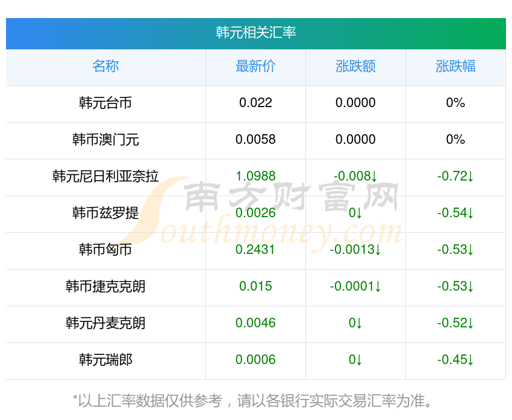This screenshot has height=420, width=512.
Task: Click -0.53↓ change rate in 韩币匈币 row
Action: coord(455,250)
